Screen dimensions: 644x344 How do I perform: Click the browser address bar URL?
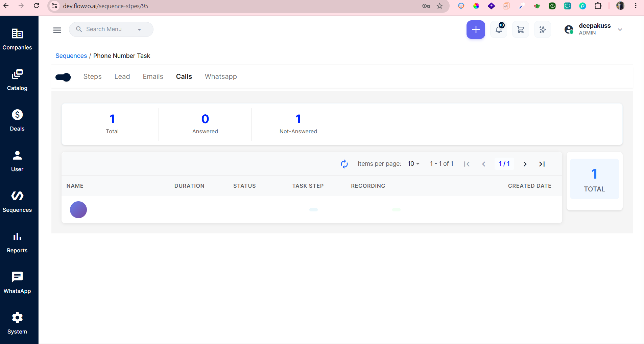(105, 6)
